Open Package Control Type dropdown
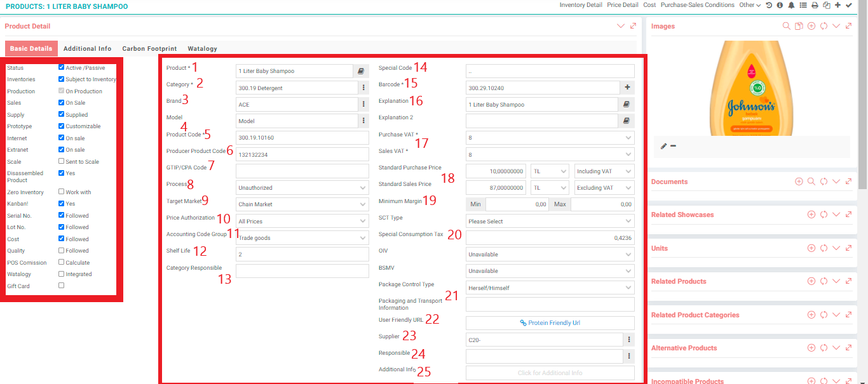The height and width of the screenshot is (384, 868). [550, 288]
